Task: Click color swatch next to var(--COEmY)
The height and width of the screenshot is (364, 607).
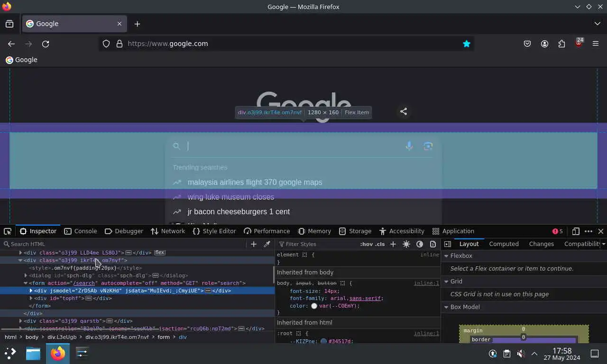Action: 314,306
